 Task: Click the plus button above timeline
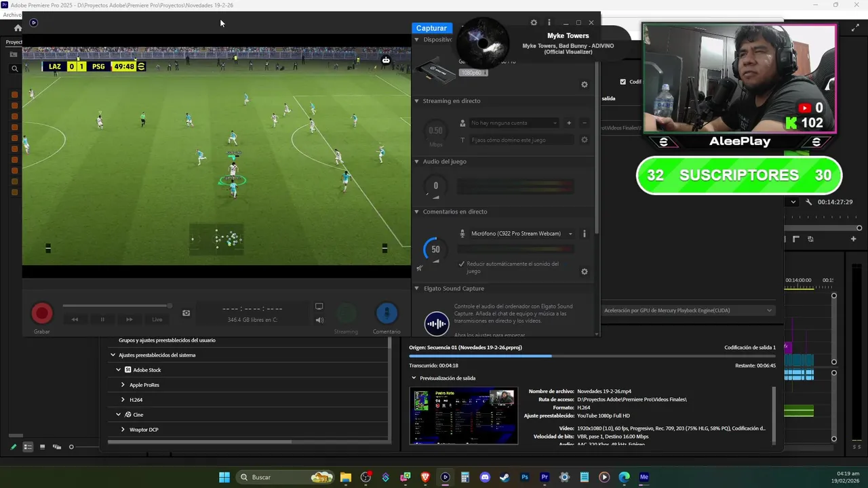854,239
